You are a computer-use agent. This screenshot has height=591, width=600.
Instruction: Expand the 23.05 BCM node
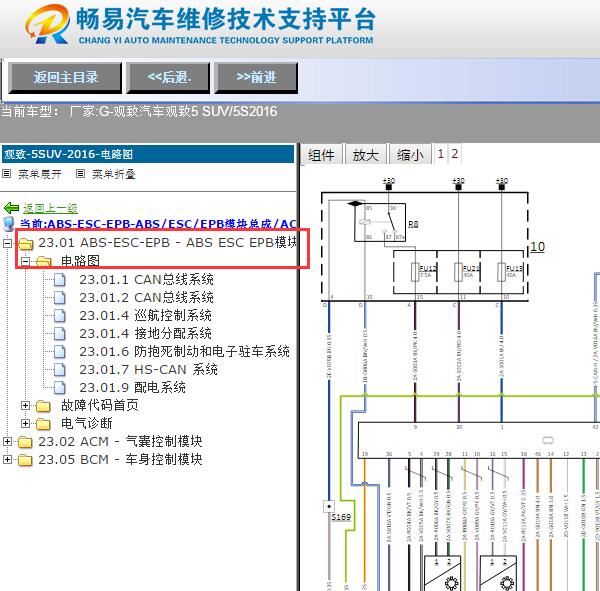7,459
